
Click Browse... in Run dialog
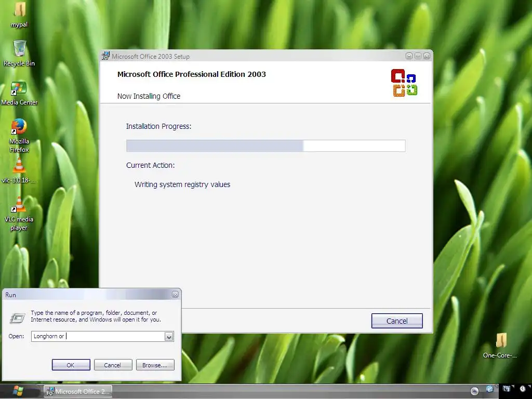155,365
